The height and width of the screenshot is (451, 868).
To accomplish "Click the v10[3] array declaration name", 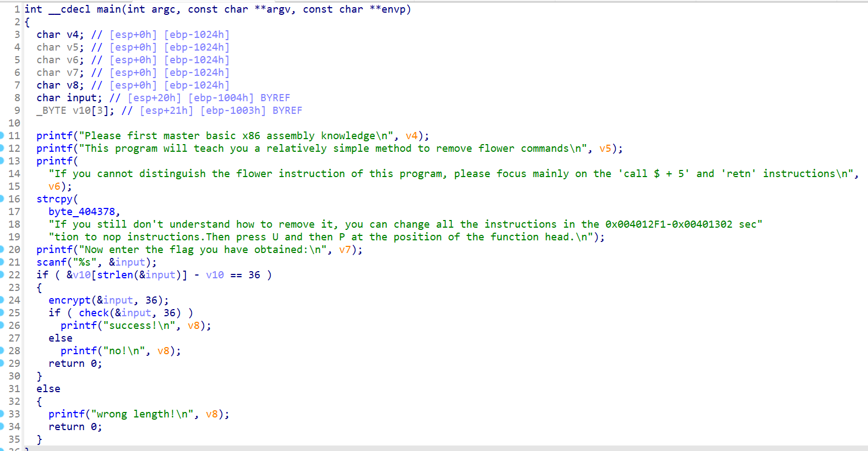I will tap(81, 111).
